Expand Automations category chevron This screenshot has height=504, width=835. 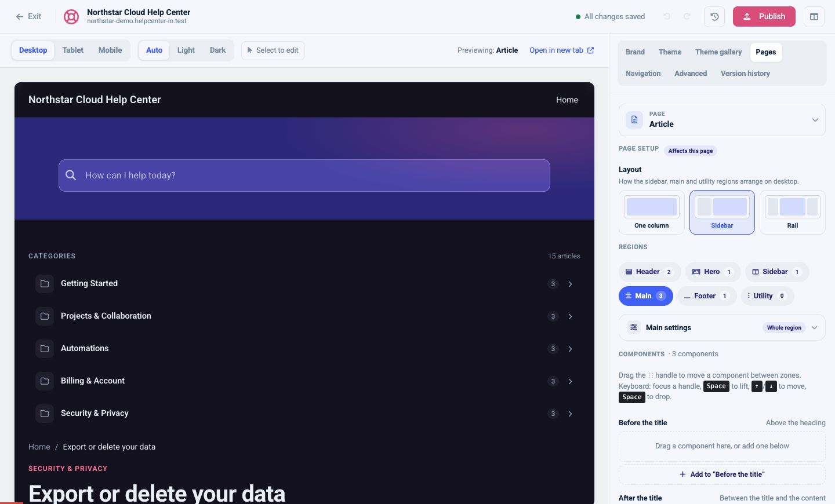point(570,349)
